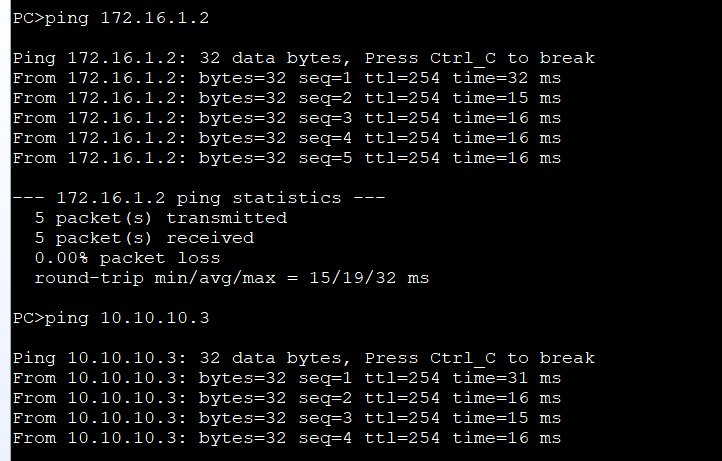Image resolution: width=722 pixels, height=461 pixels.
Task: Click the 'PC>ping 172.16.1.2' command line
Action: pyautogui.click(x=111, y=18)
